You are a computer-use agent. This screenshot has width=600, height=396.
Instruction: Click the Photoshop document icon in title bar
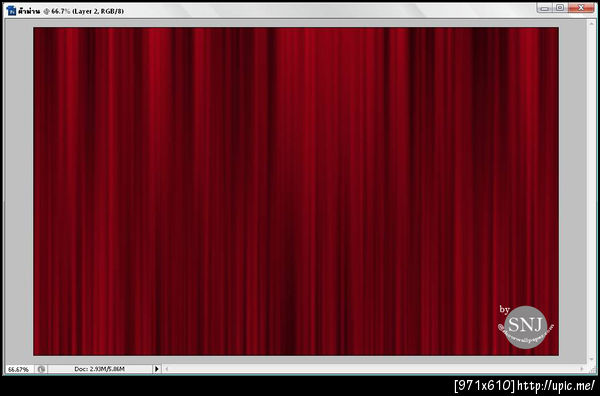[x=11, y=11]
